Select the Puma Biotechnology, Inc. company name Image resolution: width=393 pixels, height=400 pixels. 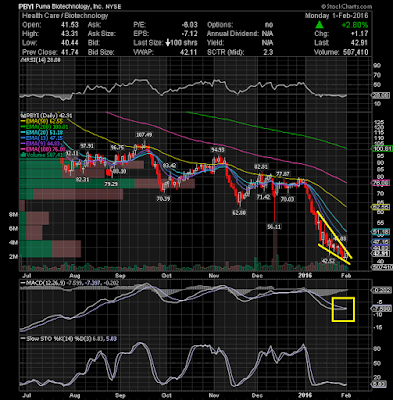point(70,6)
